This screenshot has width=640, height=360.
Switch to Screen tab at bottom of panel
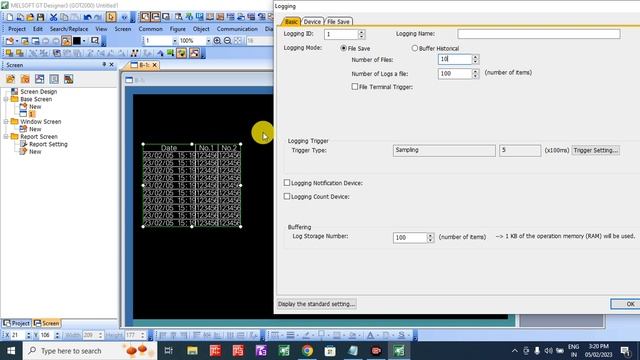[x=47, y=323]
